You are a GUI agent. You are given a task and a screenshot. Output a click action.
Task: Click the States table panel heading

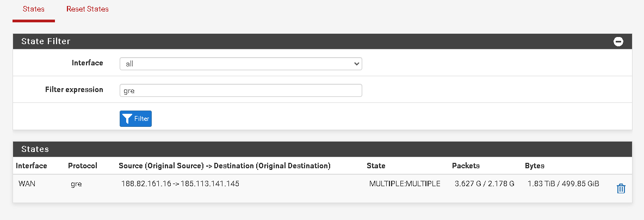[x=323, y=149]
